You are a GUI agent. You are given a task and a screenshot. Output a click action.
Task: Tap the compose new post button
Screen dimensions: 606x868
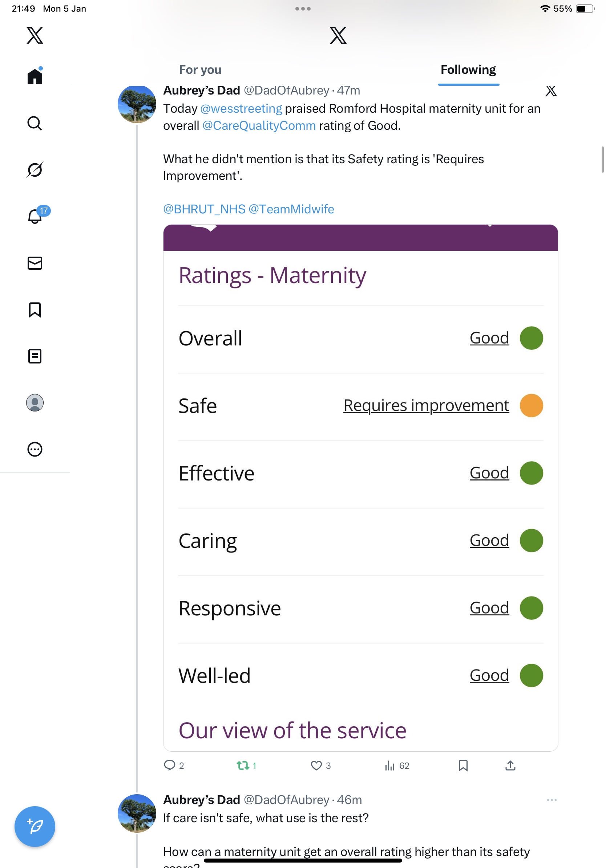pyautogui.click(x=35, y=827)
